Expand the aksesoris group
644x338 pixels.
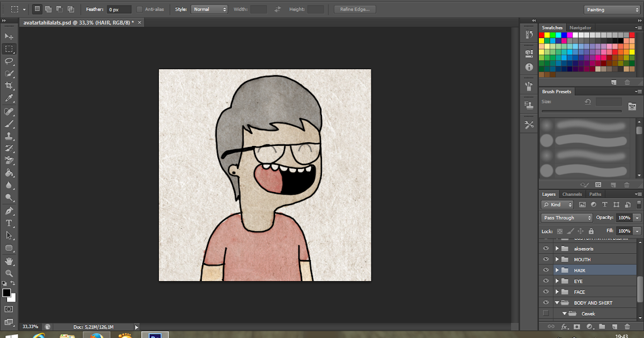tap(557, 248)
